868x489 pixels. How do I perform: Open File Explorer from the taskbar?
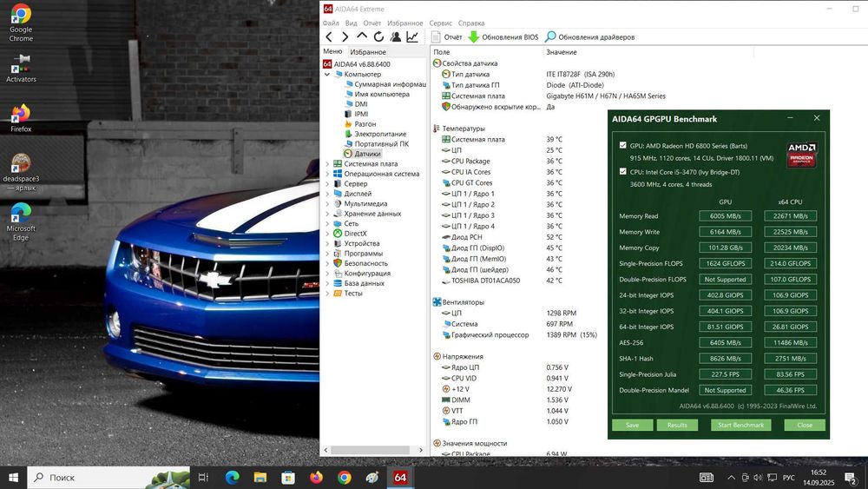point(260,478)
